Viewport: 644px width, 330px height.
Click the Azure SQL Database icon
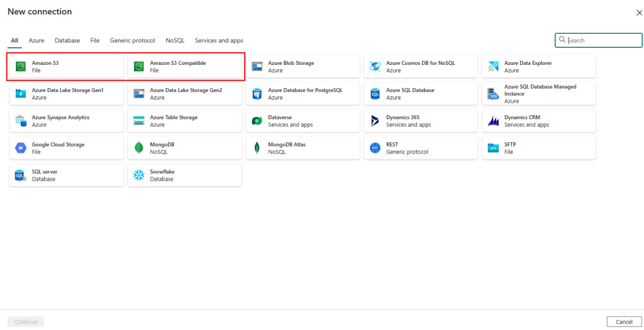(375, 93)
